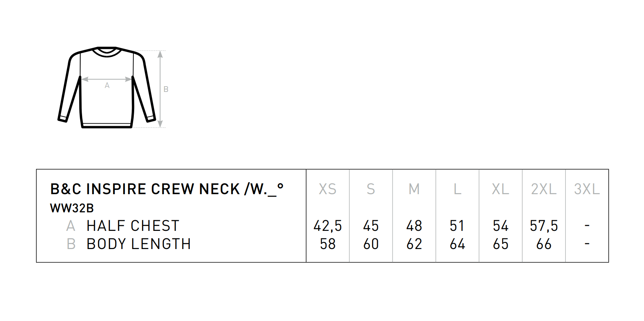Select the S size column header
The width and height of the screenshot is (644, 321).
371,189
